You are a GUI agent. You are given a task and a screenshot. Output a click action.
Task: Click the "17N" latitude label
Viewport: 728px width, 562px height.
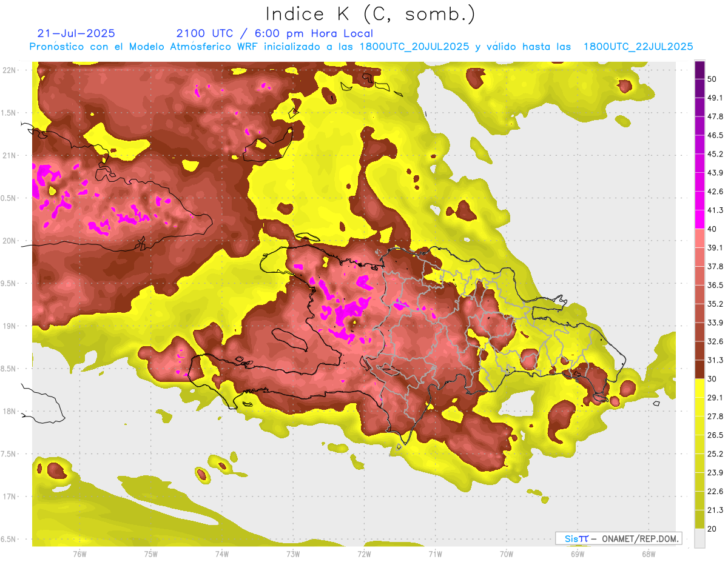pyautogui.click(x=10, y=497)
